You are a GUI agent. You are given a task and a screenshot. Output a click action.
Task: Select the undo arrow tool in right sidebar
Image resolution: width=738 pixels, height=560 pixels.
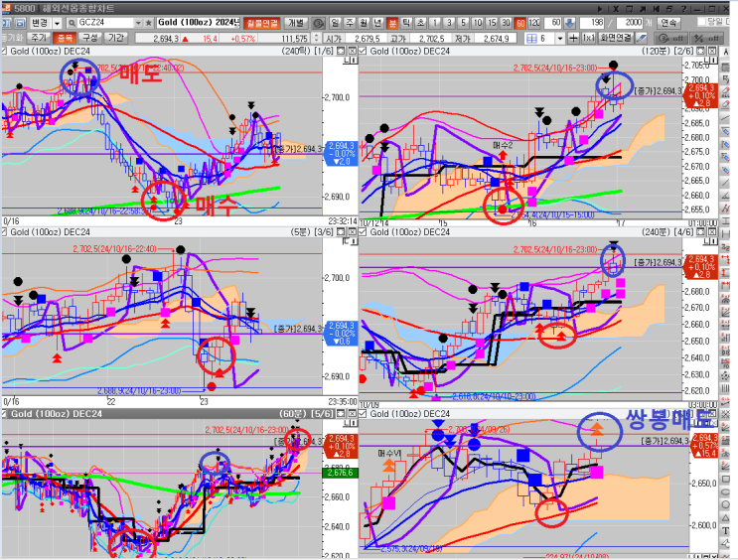tap(726, 79)
